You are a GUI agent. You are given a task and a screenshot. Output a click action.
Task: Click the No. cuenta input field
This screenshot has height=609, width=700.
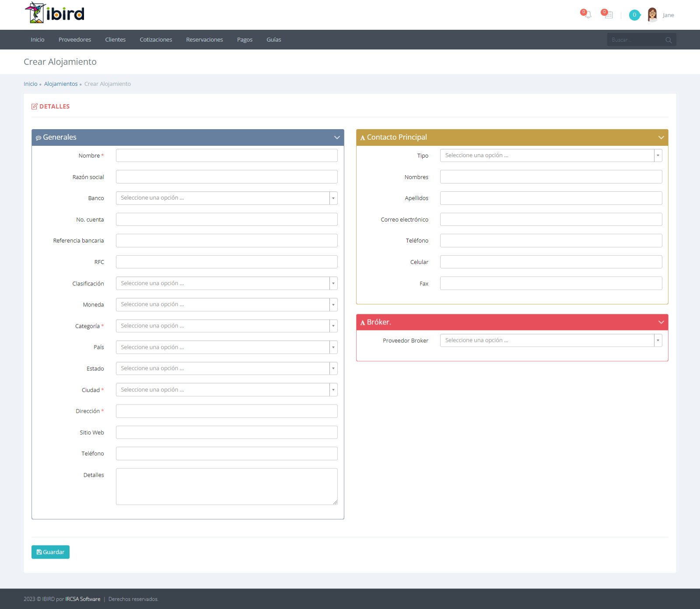(x=227, y=219)
